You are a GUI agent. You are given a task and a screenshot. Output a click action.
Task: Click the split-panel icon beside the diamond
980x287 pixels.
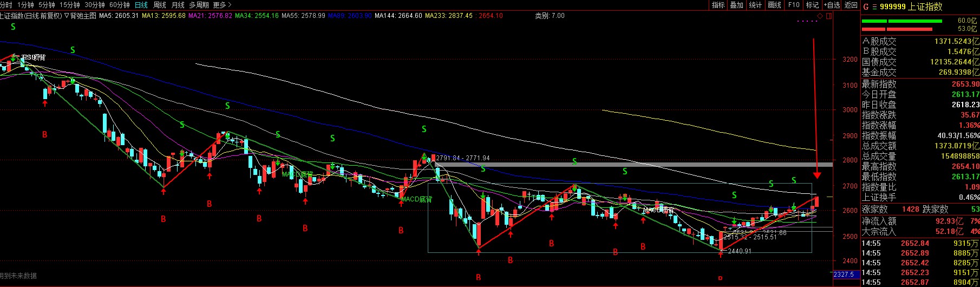pyautogui.click(x=829, y=16)
